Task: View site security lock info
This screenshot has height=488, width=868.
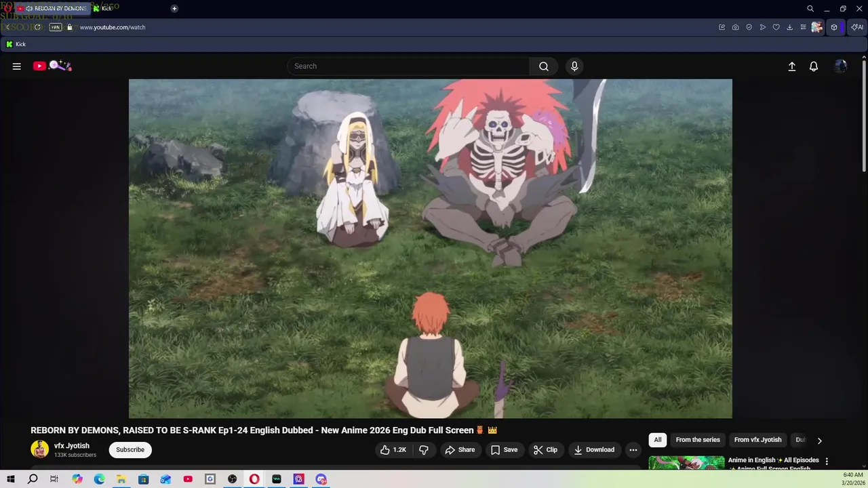Action: [x=69, y=27]
